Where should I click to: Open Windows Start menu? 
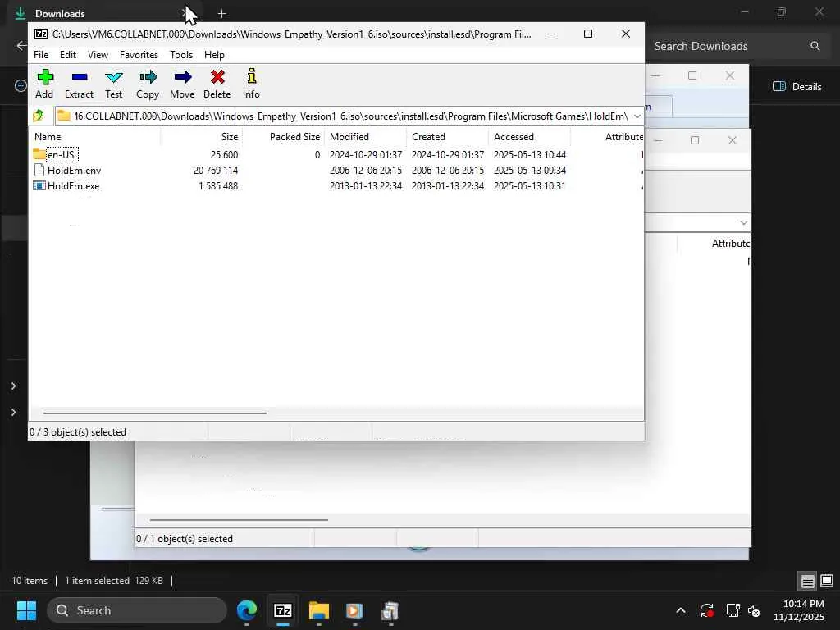(x=26, y=610)
